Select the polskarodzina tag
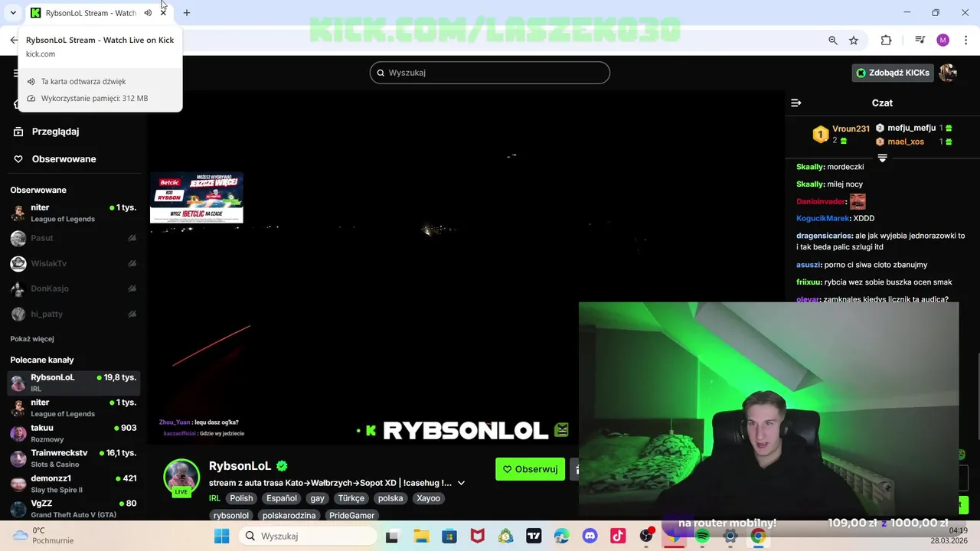Screen dimensions: 980x551 click(289, 515)
